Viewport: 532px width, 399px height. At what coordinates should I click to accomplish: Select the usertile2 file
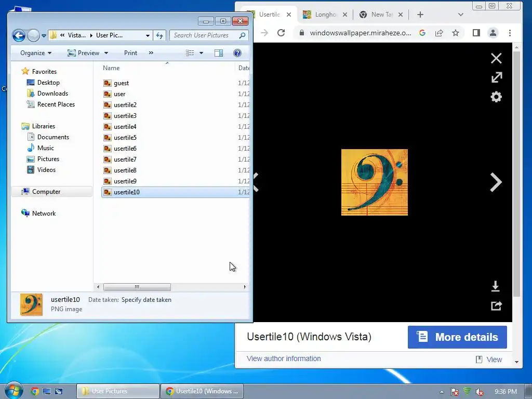tap(125, 105)
